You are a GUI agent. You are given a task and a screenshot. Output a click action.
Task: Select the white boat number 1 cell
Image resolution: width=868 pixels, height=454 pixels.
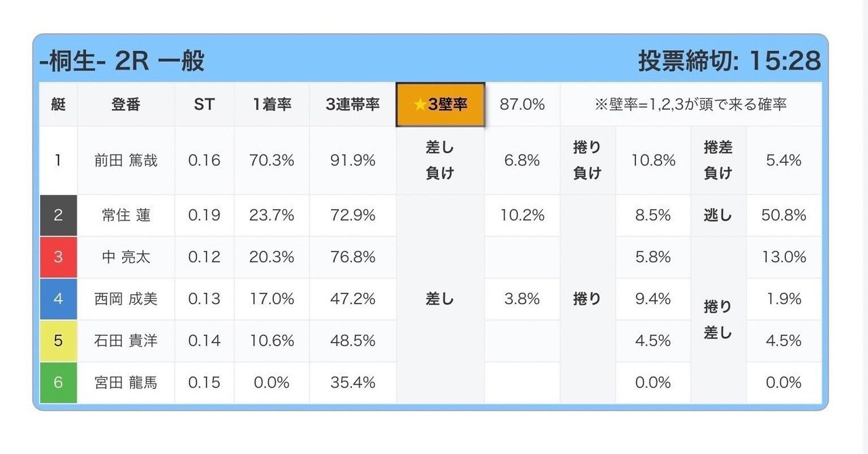58,160
